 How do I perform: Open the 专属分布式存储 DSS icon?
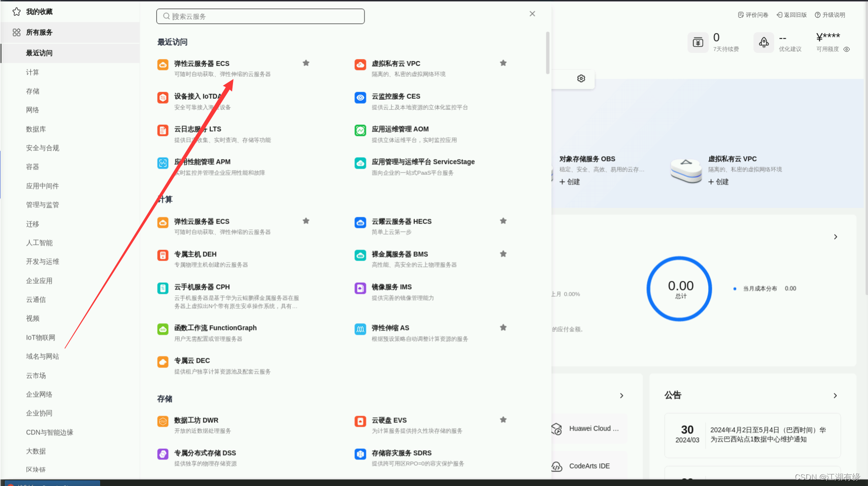(163, 454)
